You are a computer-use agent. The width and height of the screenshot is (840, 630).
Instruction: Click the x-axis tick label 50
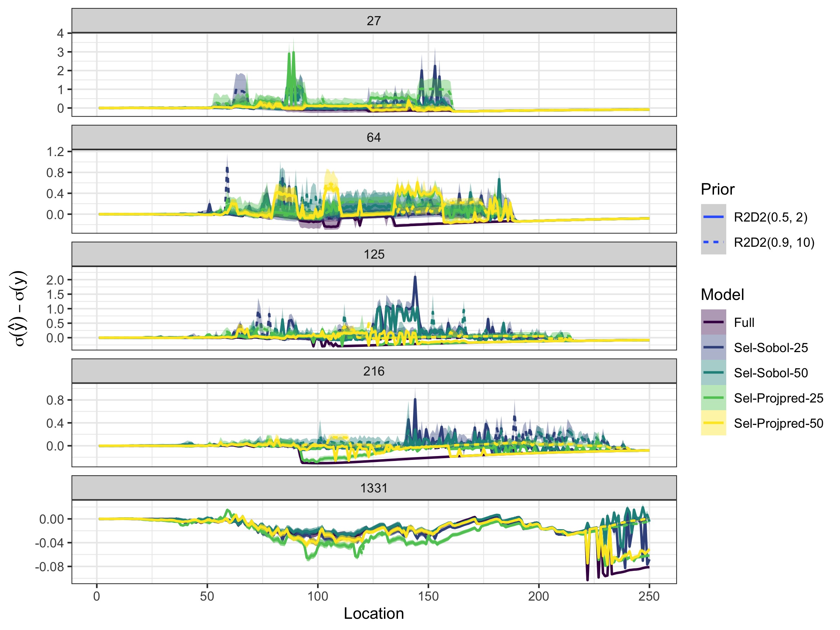pos(207,596)
